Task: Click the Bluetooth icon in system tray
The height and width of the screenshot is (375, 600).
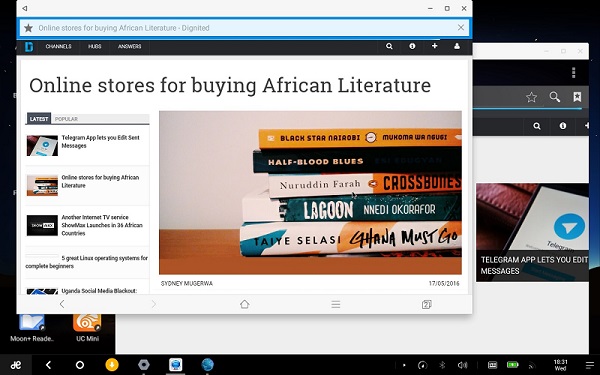Action: click(442, 365)
